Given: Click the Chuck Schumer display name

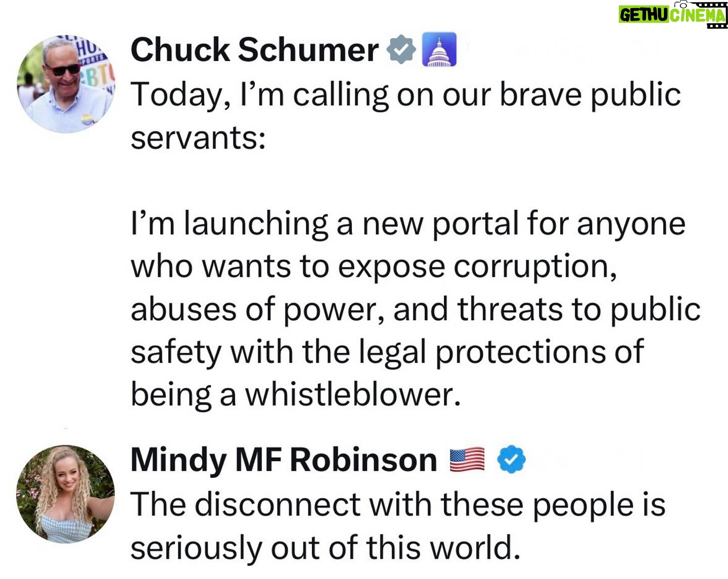Looking at the screenshot, I should click(254, 50).
